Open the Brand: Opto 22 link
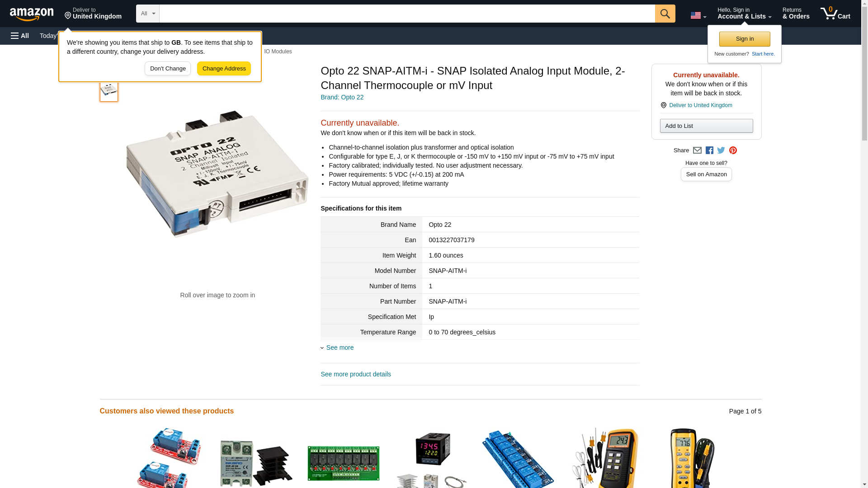The height and width of the screenshot is (488, 868). point(342,97)
